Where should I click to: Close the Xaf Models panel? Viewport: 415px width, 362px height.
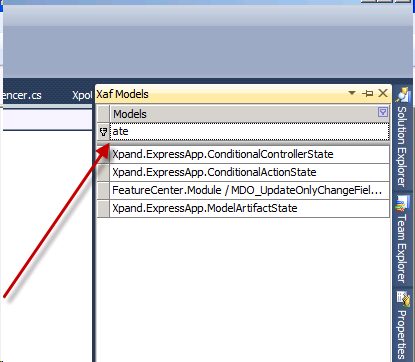pos(383,93)
